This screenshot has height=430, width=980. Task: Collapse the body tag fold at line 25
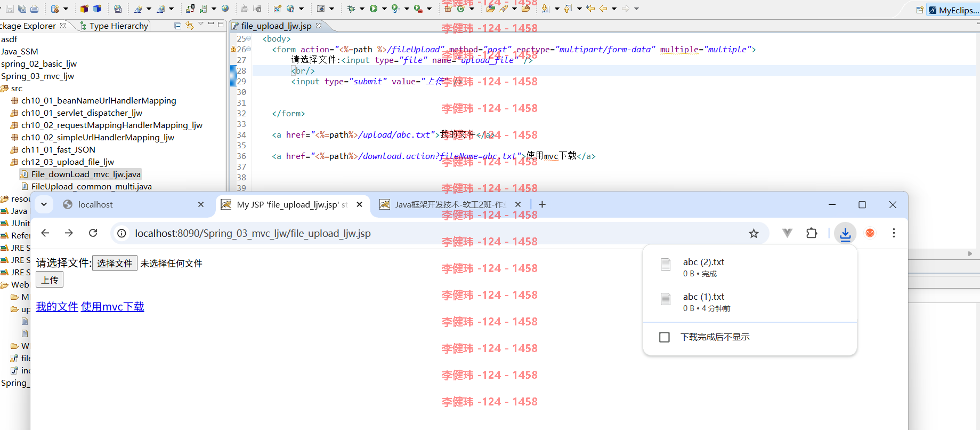[x=249, y=38]
